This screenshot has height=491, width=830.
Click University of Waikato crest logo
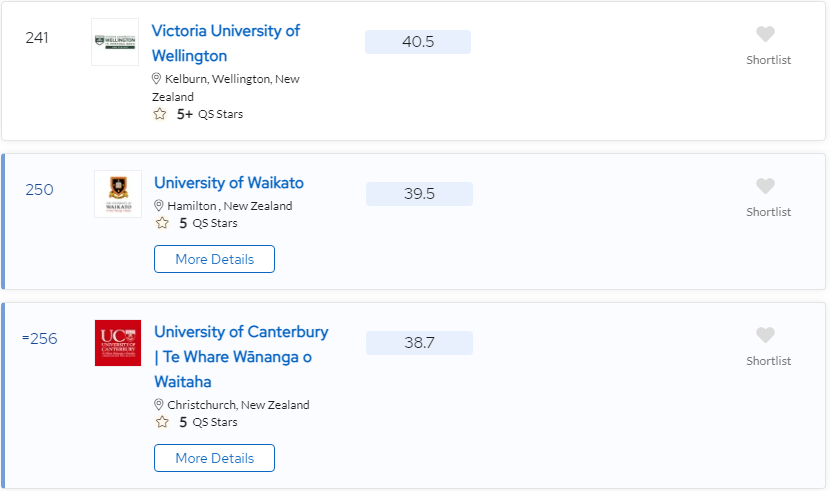(x=118, y=194)
